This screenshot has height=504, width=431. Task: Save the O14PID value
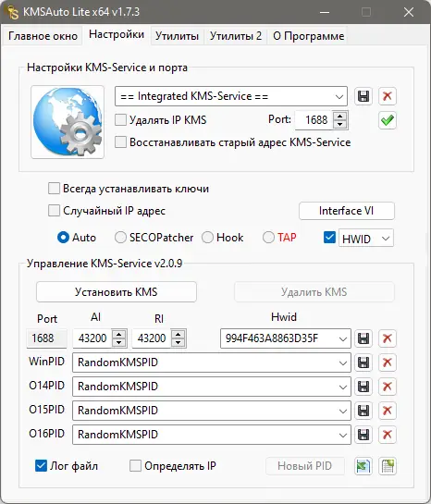(x=363, y=387)
